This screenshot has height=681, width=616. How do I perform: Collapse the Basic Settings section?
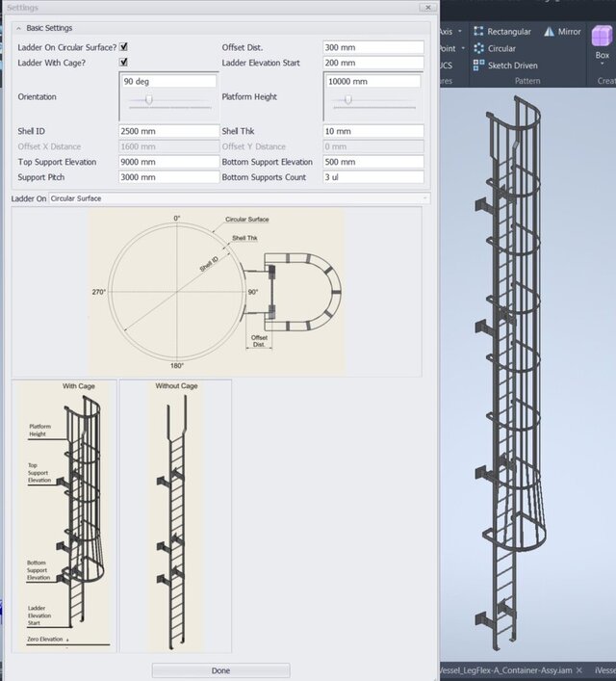tap(21, 28)
